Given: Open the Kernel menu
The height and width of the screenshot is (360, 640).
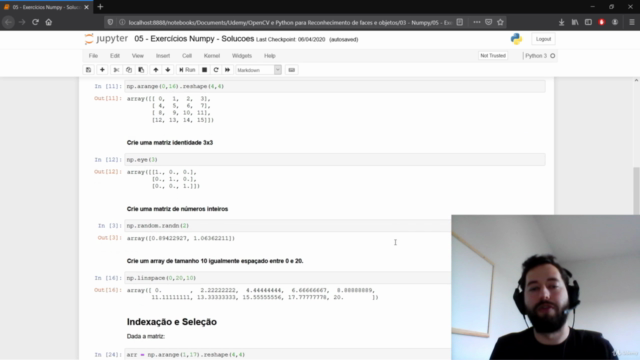Looking at the screenshot, I should pos(212,56).
